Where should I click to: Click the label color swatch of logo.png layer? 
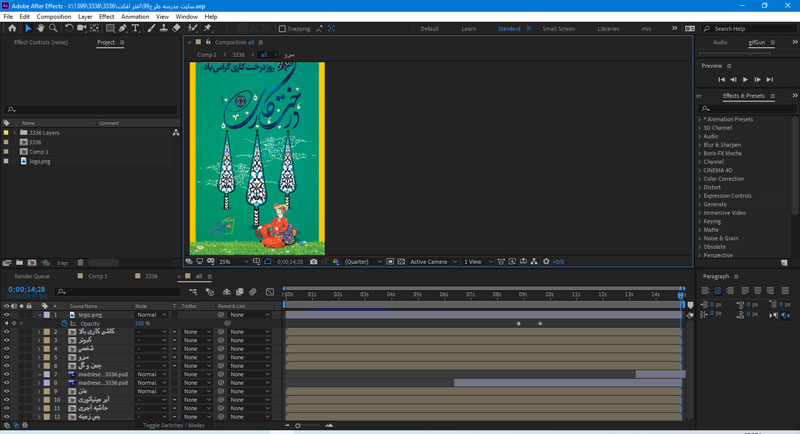coord(47,315)
